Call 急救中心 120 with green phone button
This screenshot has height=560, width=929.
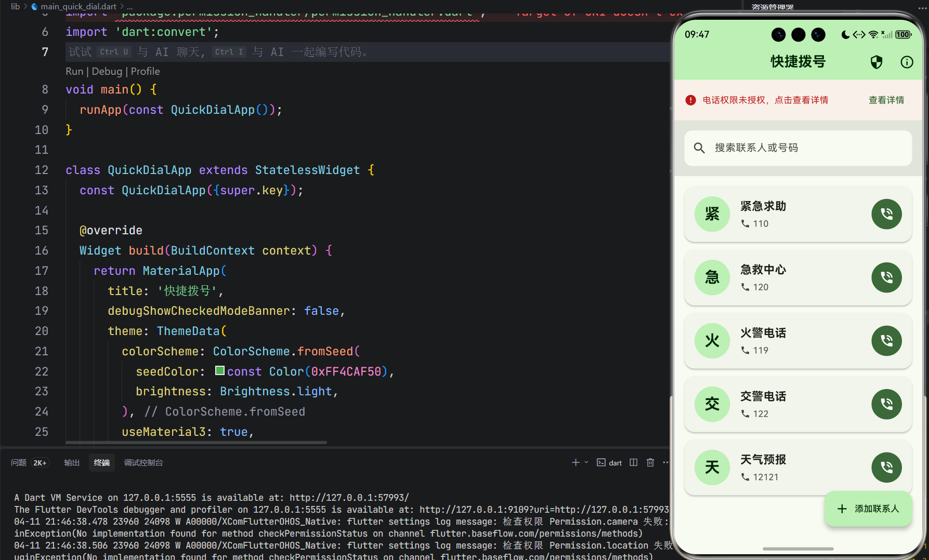pos(886,277)
